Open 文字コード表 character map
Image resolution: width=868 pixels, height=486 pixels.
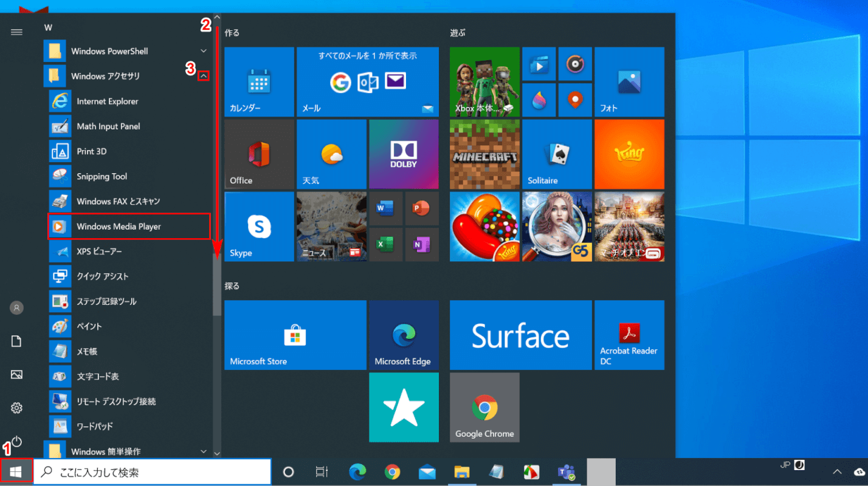(128, 376)
